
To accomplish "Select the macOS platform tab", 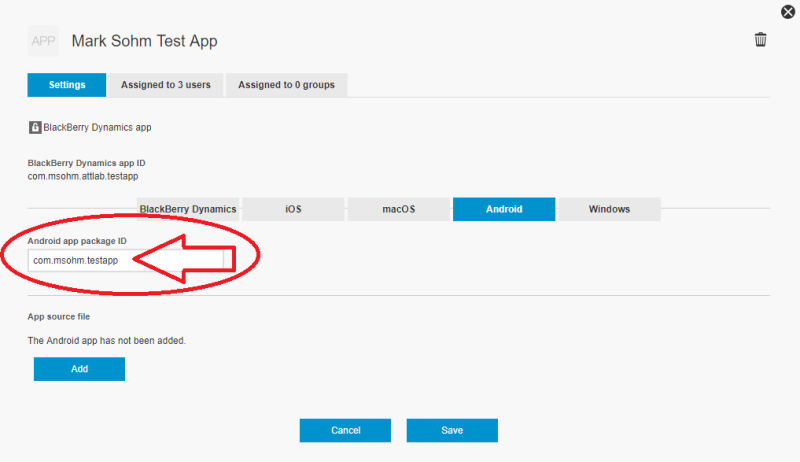I will [x=398, y=209].
